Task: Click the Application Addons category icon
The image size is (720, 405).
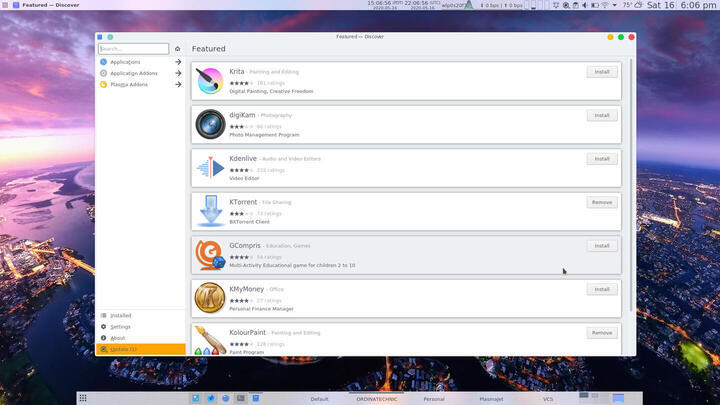Action: point(103,73)
